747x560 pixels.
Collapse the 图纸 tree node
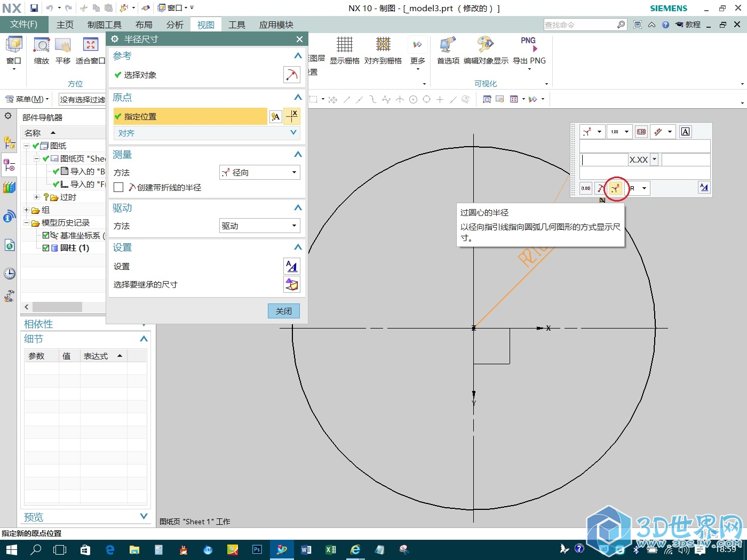[x=27, y=146]
